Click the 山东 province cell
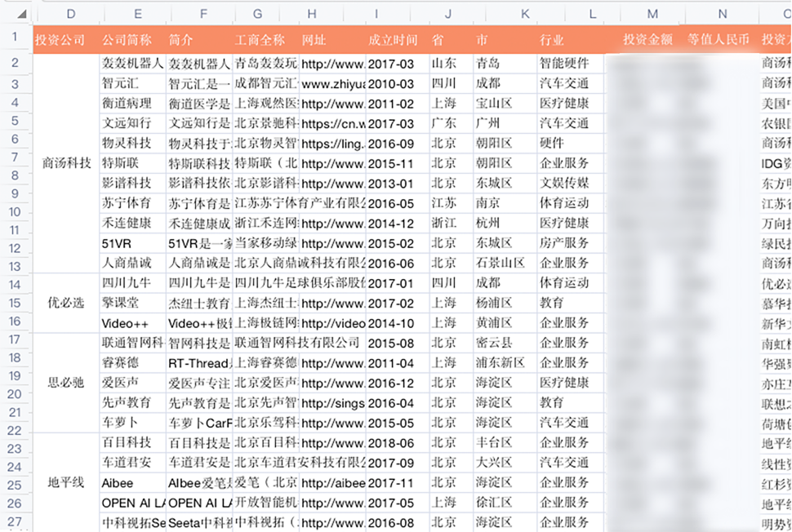This screenshot has height=532, width=792. click(x=452, y=64)
